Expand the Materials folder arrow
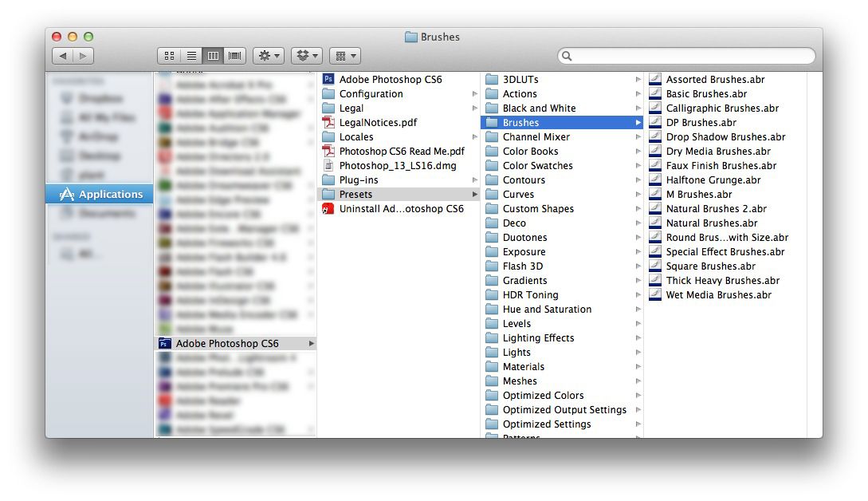The width and height of the screenshot is (868, 501). point(638,367)
